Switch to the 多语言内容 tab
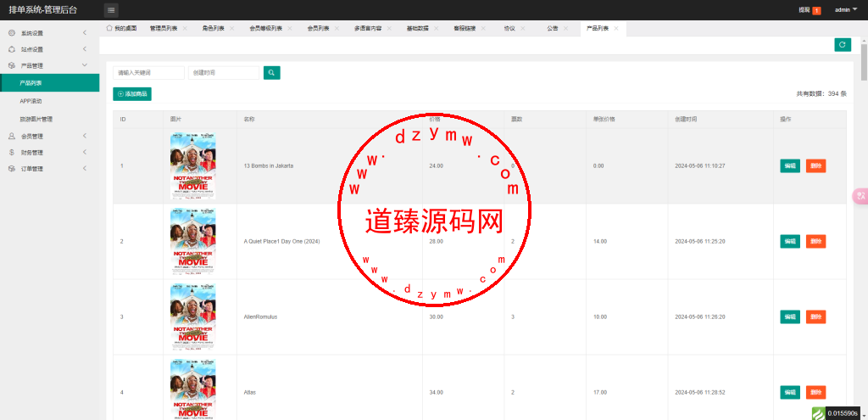 coord(368,28)
